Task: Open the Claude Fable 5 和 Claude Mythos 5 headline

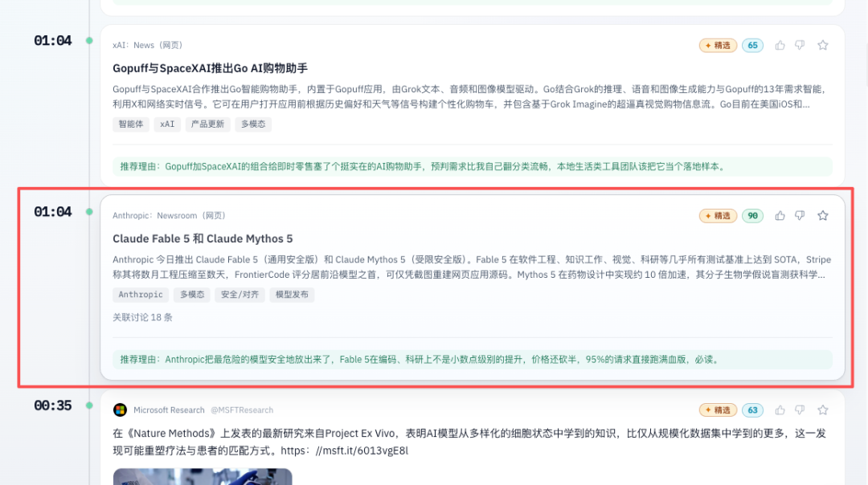Action: tap(203, 239)
